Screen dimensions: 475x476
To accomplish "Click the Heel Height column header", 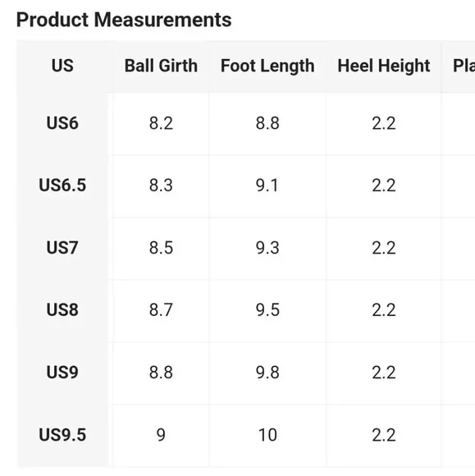I will tap(384, 66).
